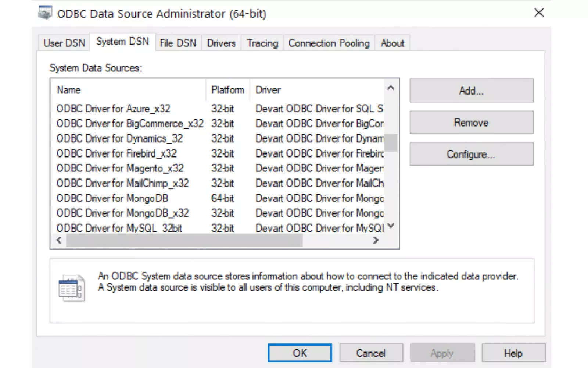Open the Tracing tab
The image size is (588, 368).
coord(262,43)
